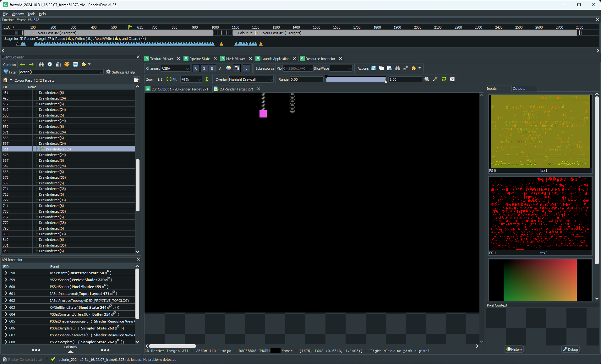Select the tex2 input texture thumbnail
Viewport: 601px width, 364px height.
tap(540, 214)
